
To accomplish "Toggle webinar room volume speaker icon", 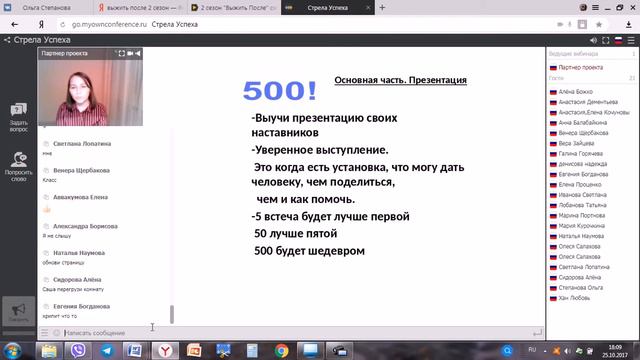I will coord(593,40).
